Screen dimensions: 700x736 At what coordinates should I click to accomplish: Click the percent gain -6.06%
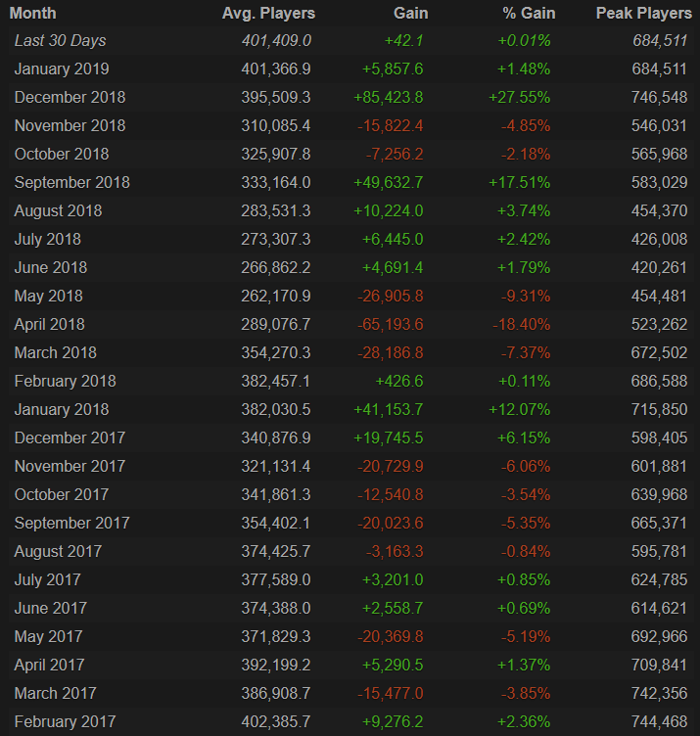[526, 466]
